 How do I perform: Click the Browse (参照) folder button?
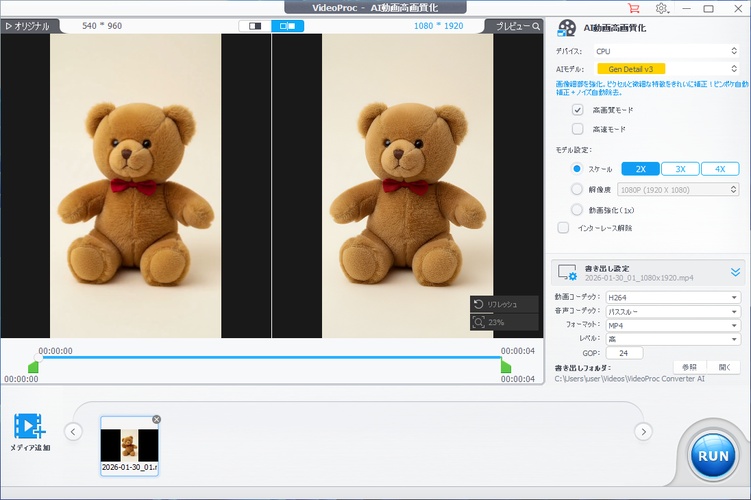pyautogui.click(x=689, y=367)
